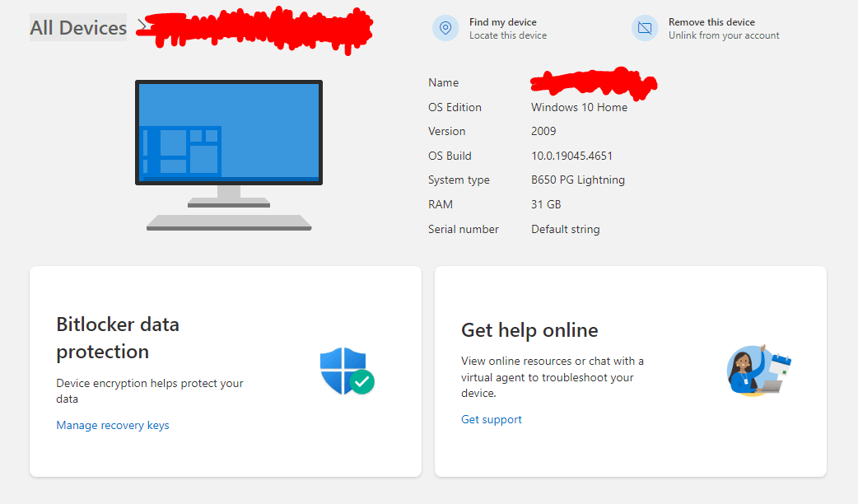Click the desktop monitor device image

coord(229,156)
